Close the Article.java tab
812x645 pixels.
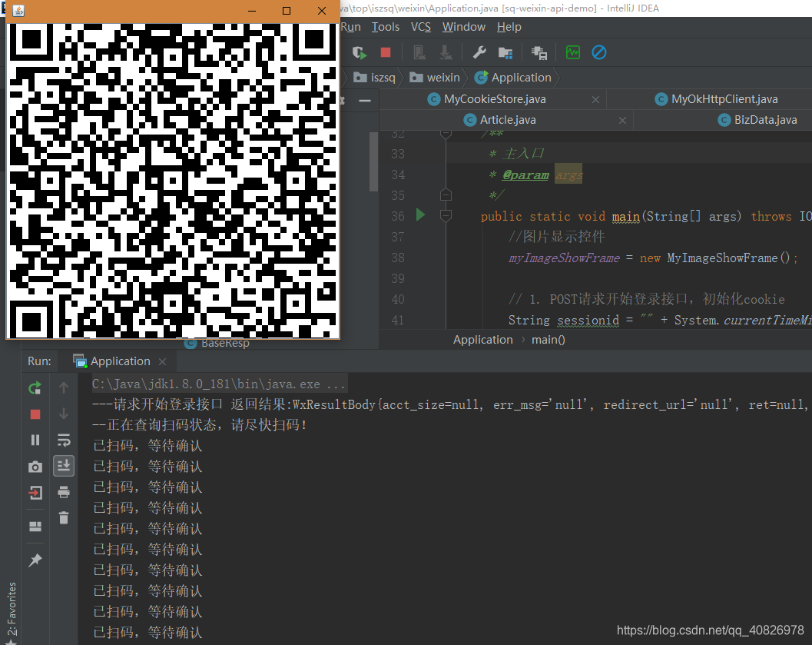click(x=622, y=120)
